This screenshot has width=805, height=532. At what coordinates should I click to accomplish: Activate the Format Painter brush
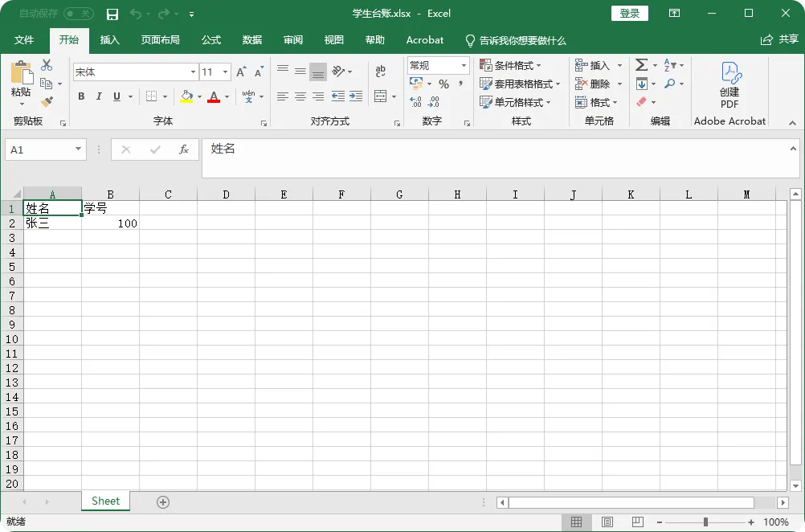click(47, 102)
